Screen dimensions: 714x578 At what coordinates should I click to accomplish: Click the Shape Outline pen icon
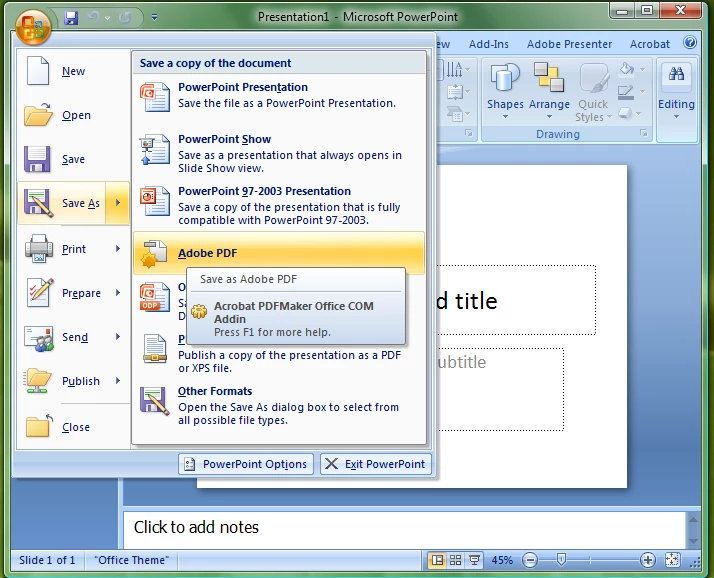pyautogui.click(x=626, y=92)
